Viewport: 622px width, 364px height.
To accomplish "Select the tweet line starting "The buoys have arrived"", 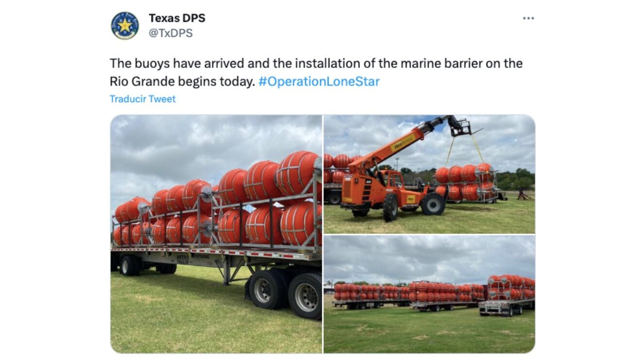I will pos(316,64).
